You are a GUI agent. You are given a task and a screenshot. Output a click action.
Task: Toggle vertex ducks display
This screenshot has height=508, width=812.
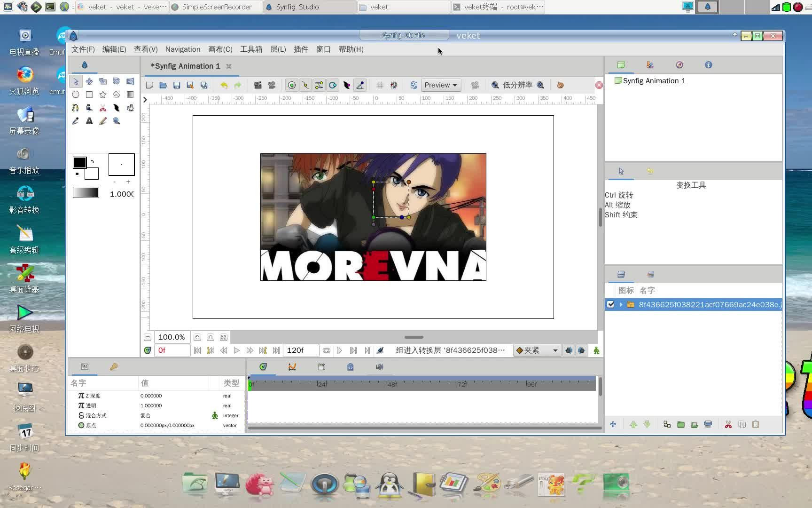305,85
